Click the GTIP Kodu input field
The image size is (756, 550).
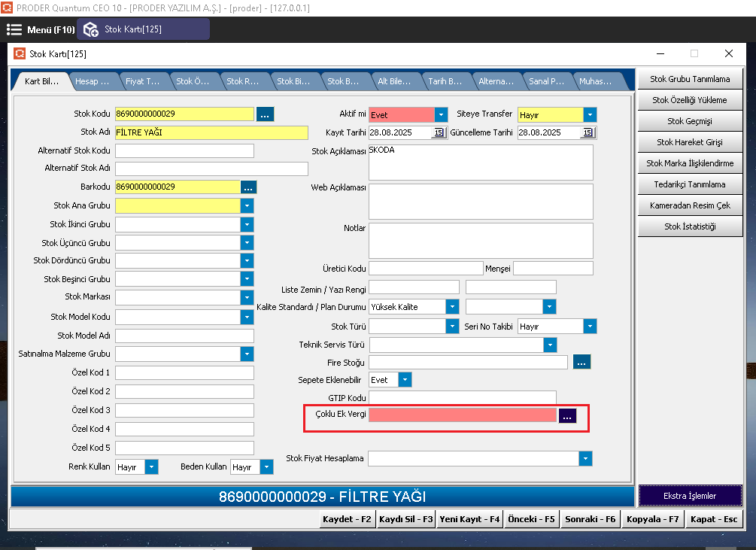point(463,398)
